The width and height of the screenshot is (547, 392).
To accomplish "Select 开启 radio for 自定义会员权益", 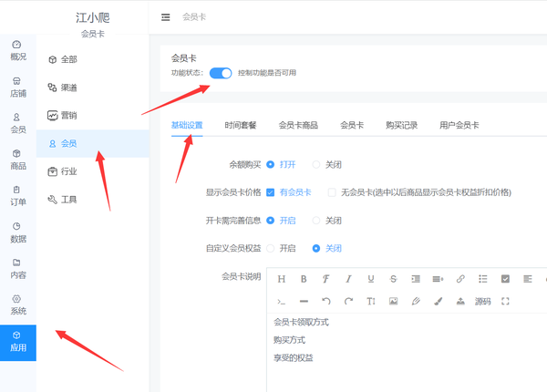I will pos(271,248).
